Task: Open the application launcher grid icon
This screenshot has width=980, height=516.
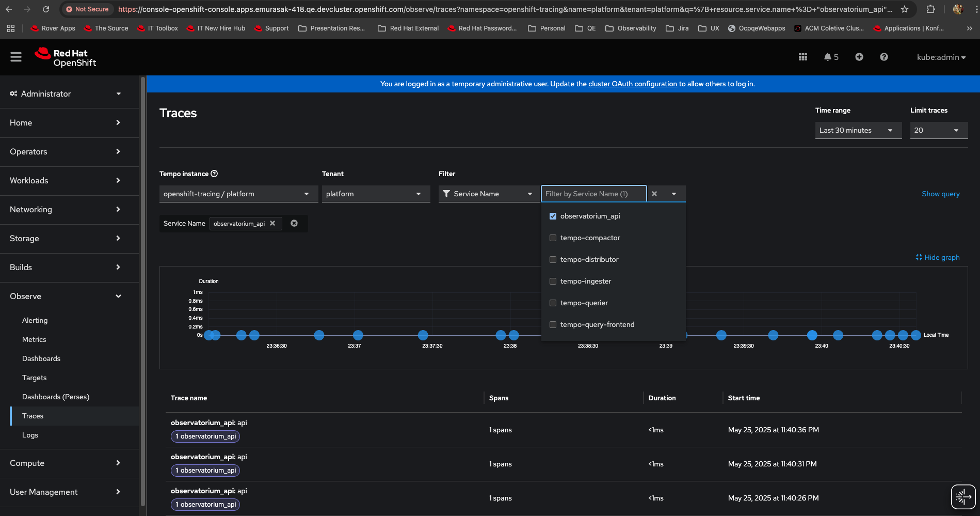Action: 802,57
